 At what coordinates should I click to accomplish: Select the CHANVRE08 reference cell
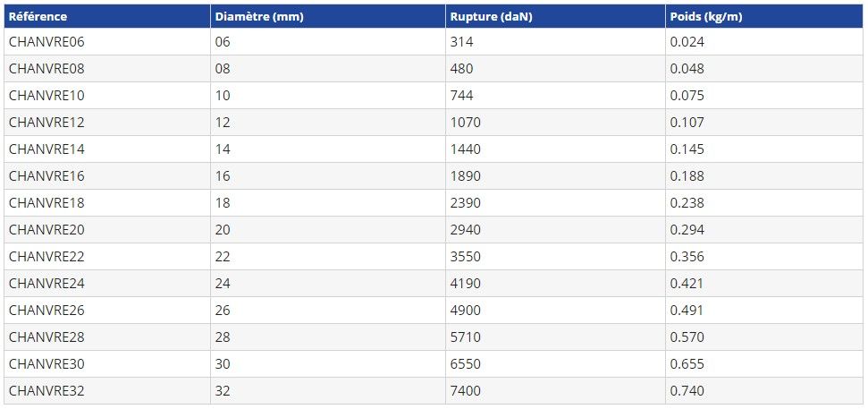(46, 69)
